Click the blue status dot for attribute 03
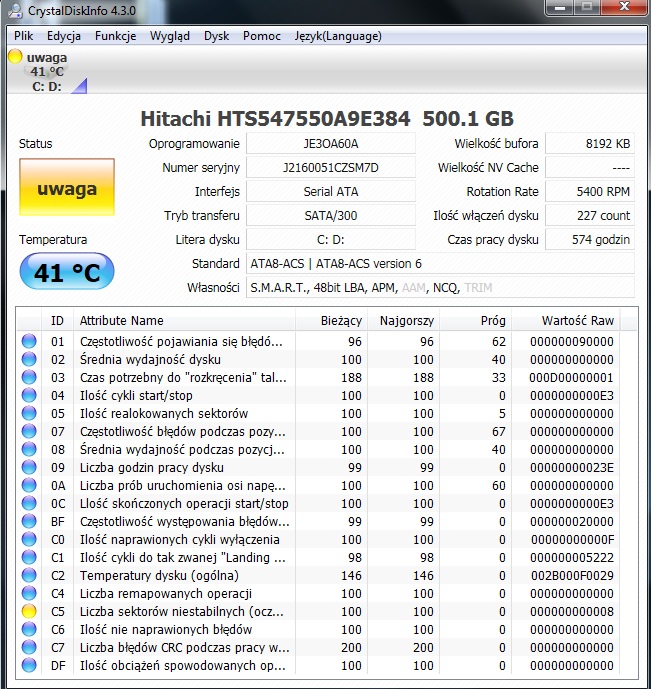The image size is (651, 689). (29, 377)
